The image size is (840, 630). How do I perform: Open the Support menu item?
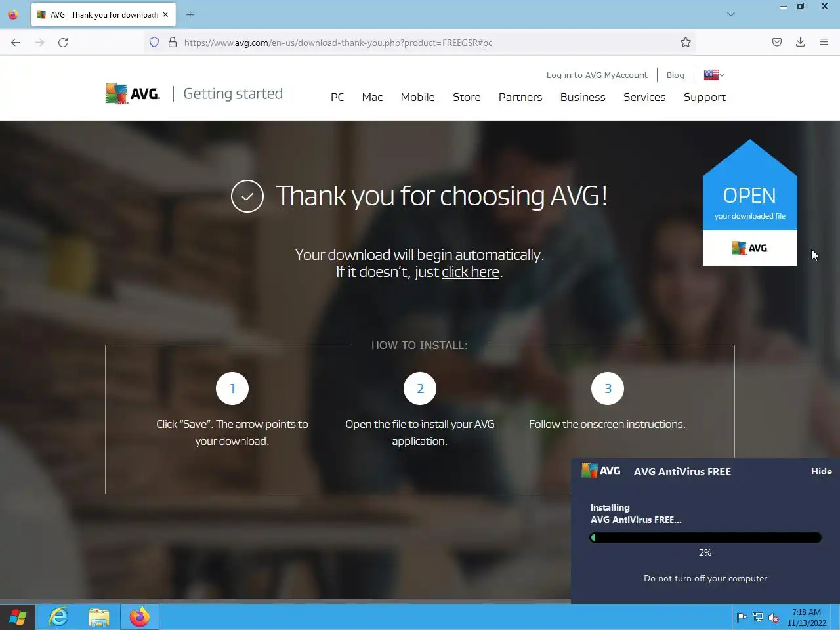click(705, 97)
